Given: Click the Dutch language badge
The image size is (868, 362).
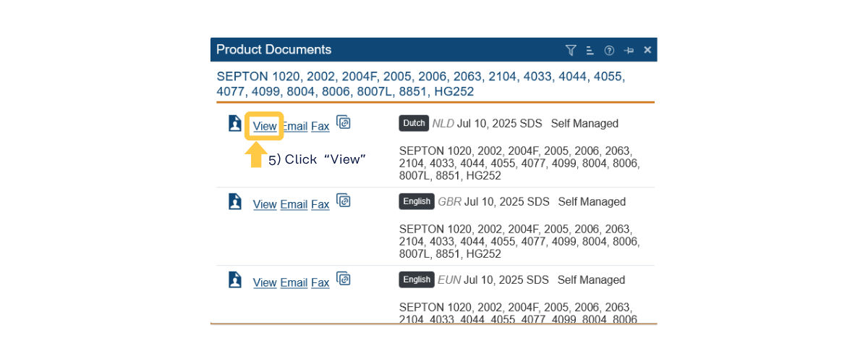Looking at the screenshot, I should tap(414, 123).
